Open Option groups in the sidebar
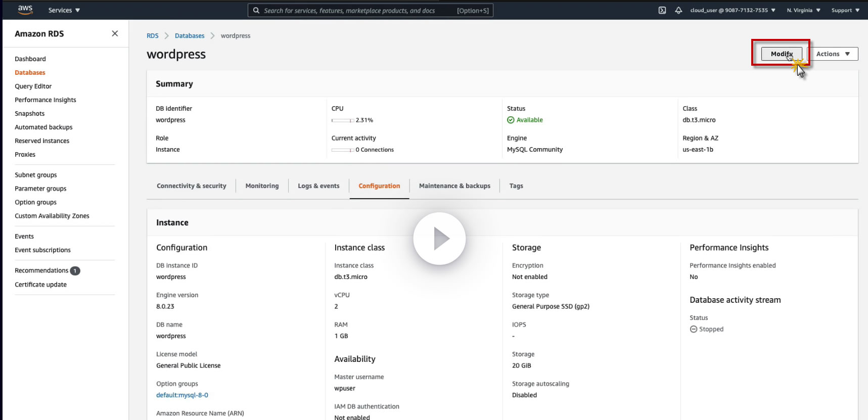This screenshot has height=420, width=868. pyautogui.click(x=35, y=202)
